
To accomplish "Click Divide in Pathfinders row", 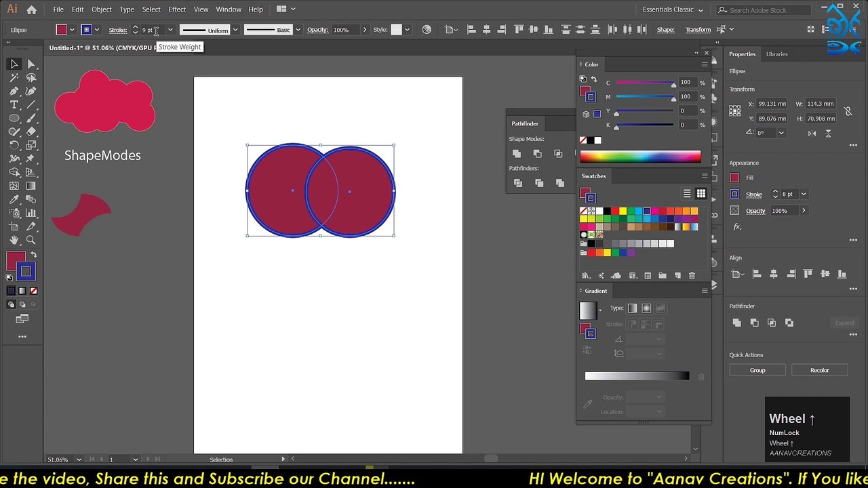I will click(x=518, y=183).
